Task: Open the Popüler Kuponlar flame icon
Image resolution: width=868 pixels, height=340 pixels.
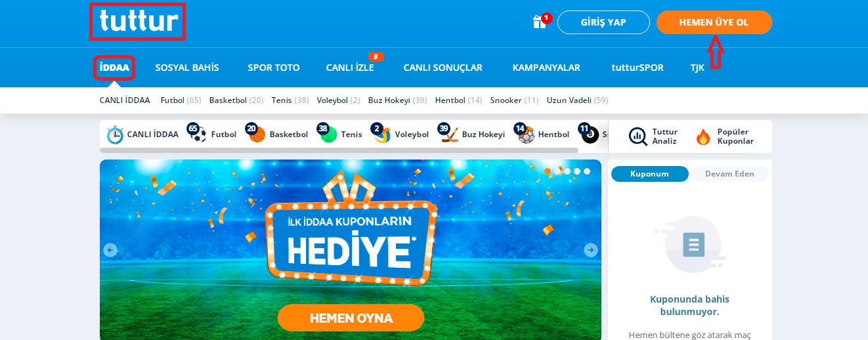Action: click(703, 137)
